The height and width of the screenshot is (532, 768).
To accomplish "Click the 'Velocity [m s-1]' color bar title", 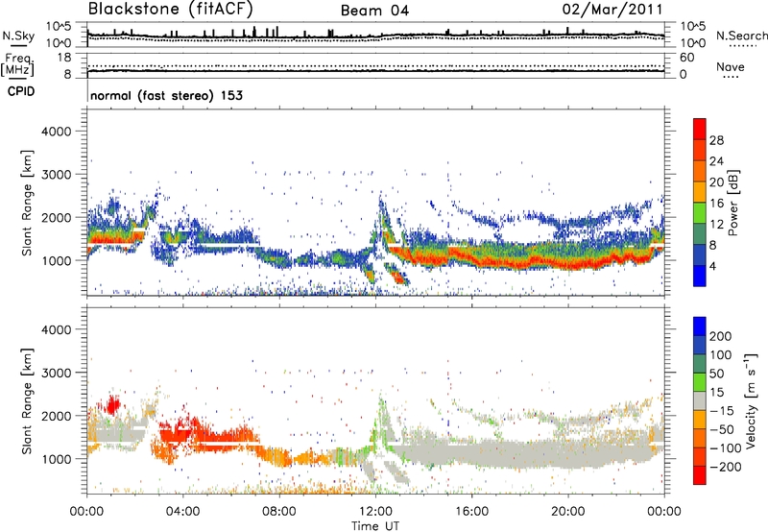I will (750, 400).
